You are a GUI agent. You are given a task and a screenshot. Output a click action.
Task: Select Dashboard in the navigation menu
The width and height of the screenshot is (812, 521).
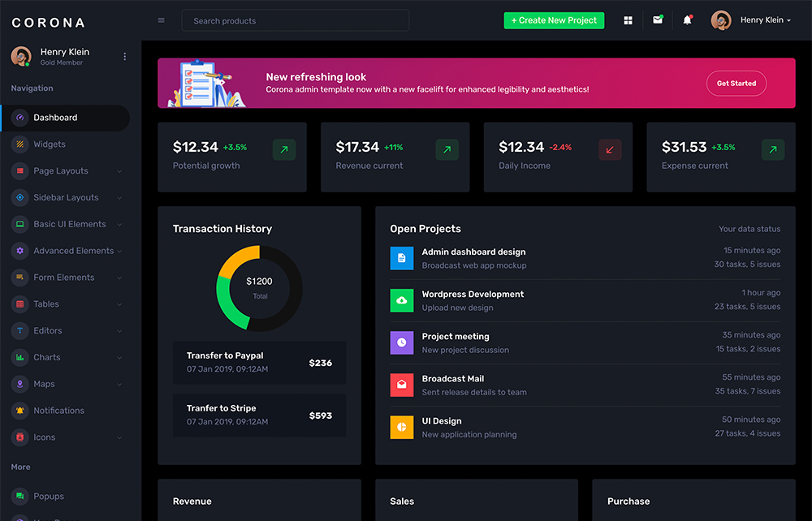[55, 118]
